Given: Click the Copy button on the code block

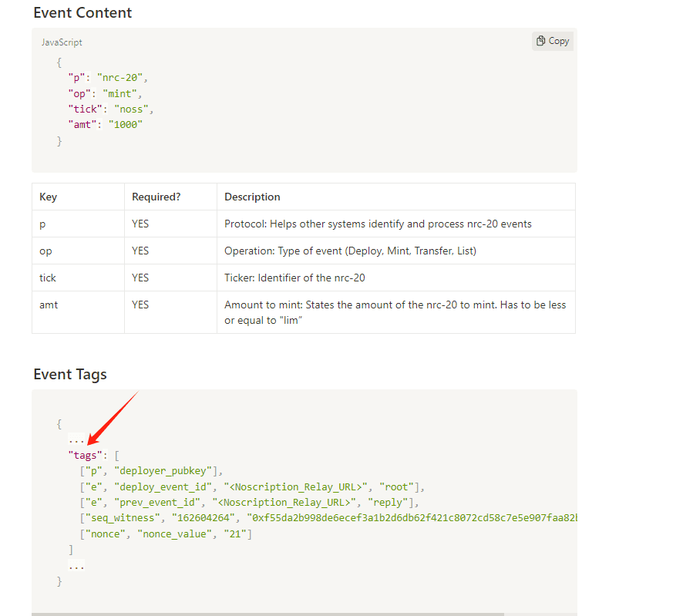Looking at the screenshot, I should pyautogui.click(x=552, y=41).
